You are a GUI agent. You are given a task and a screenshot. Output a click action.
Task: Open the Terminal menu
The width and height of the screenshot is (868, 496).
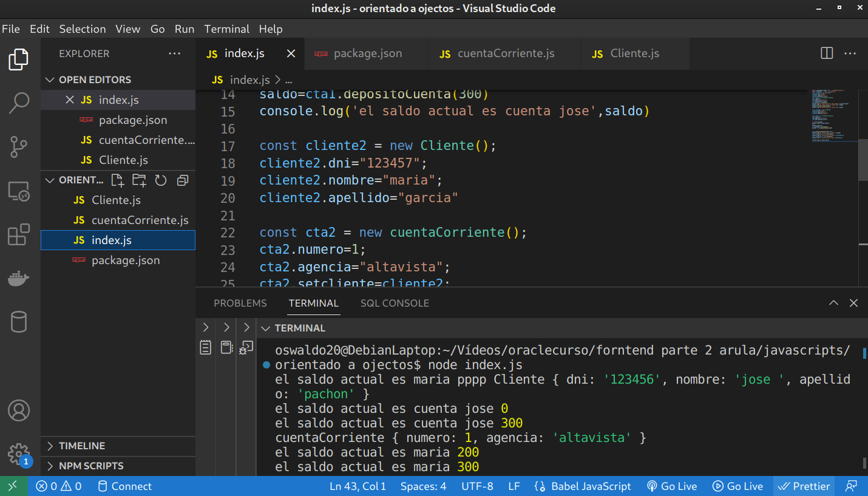point(227,29)
